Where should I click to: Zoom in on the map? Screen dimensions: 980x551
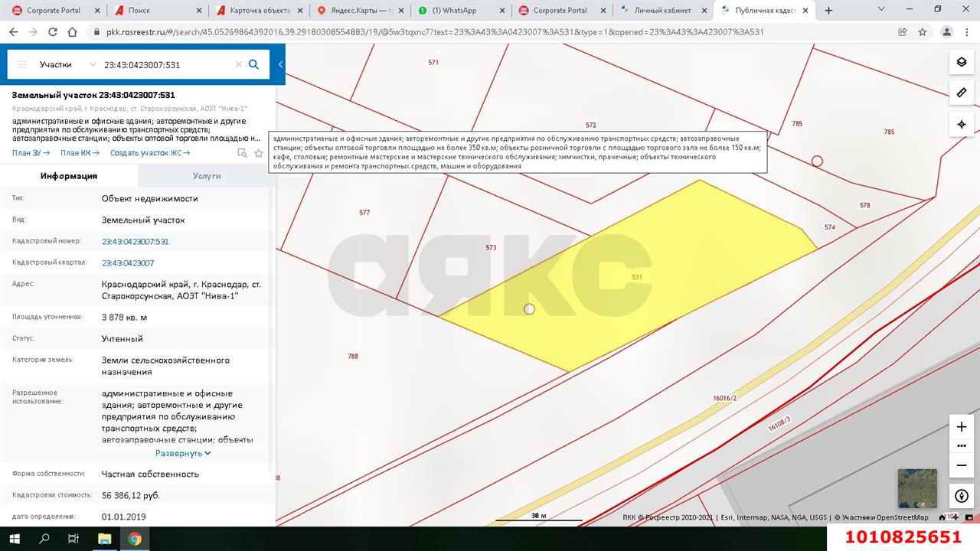tap(962, 427)
